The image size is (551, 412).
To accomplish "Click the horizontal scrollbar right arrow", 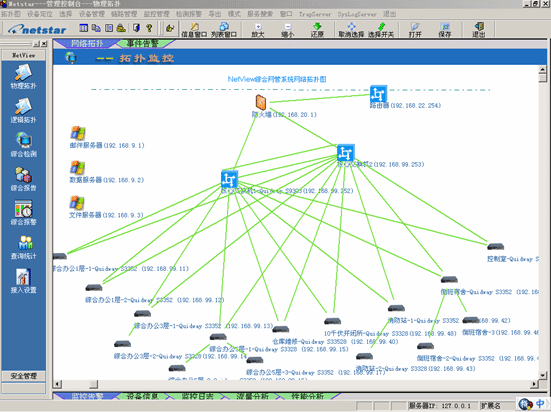I will tap(534, 384).
